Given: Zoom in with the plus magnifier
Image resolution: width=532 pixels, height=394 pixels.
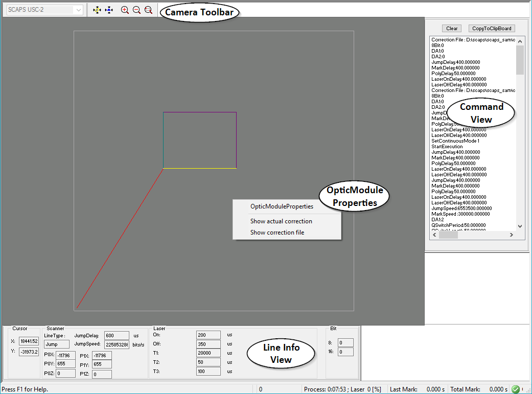Looking at the screenshot, I should pyautogui.click(x=125, y=10).
